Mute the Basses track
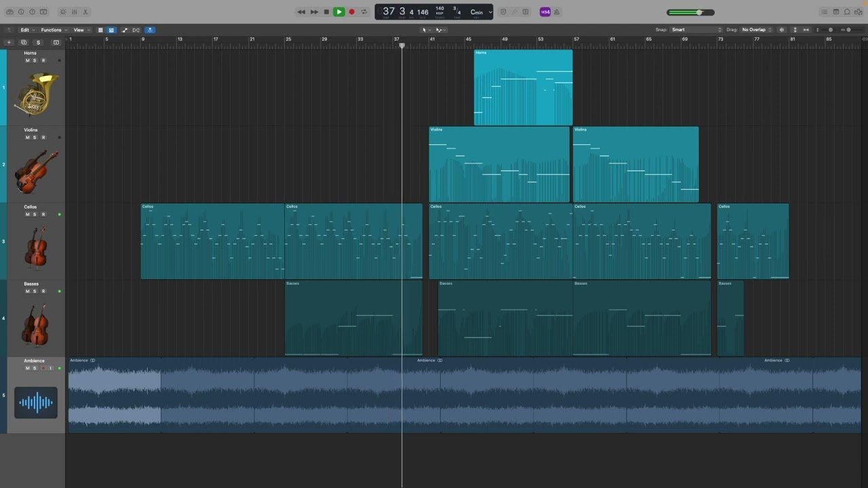The height and width of the screenshot is (488, 868). click(27, 291)
